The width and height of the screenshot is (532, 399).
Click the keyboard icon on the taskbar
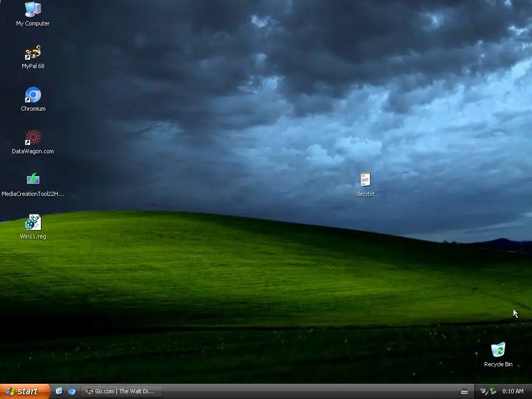(464, 392)
